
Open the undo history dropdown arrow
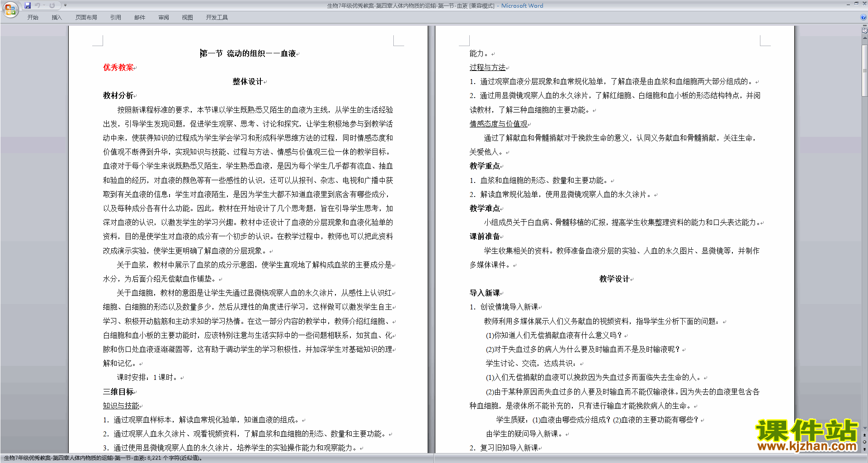coord(44,5)
